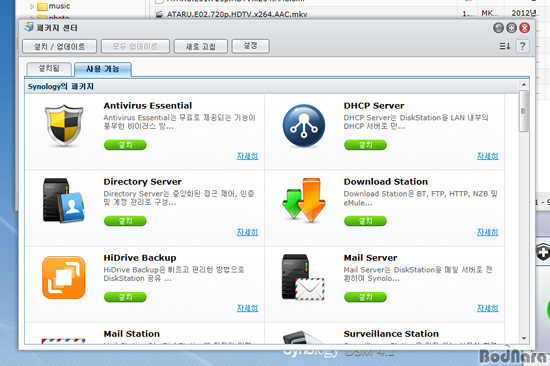Maximize the Package Center window
This screenshot has width=550, height=366.
point(511,28)
